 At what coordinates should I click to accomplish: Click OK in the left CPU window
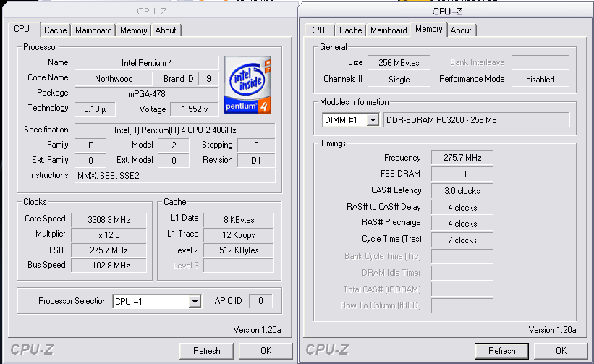(266, 351)
